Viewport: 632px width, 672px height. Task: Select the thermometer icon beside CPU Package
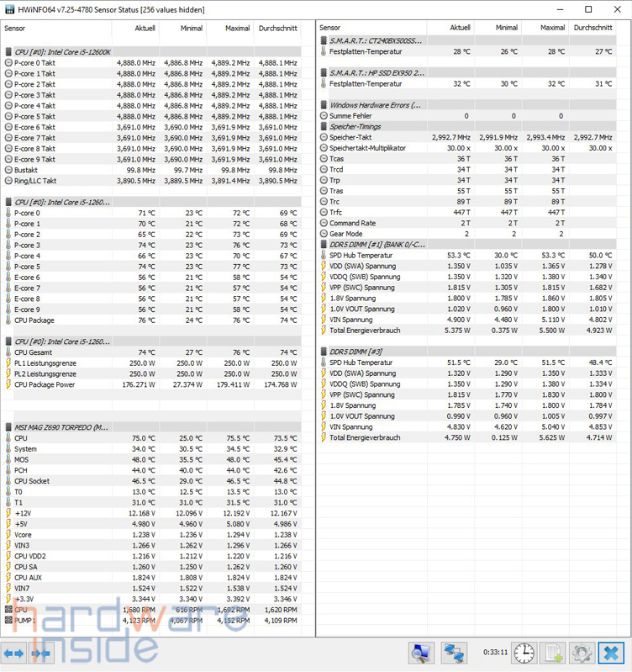coord(8,320)
